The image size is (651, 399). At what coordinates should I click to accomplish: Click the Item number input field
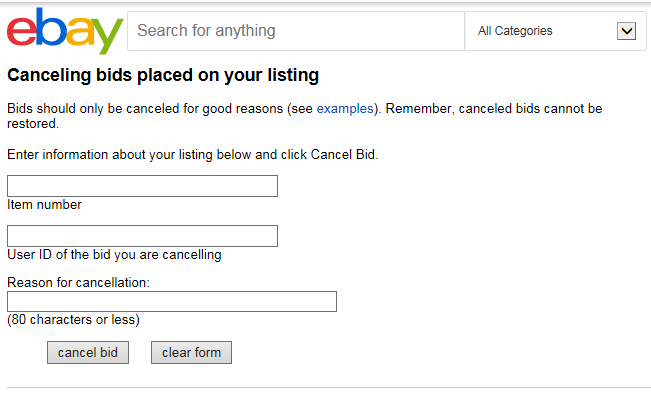pyautogui.click(x=142, y=186)
